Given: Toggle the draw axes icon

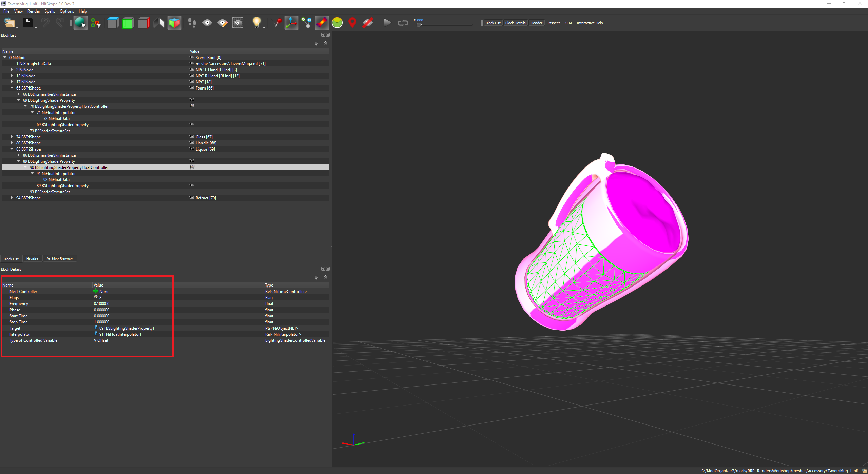Looking at the screenshot, I should [291, 23].
